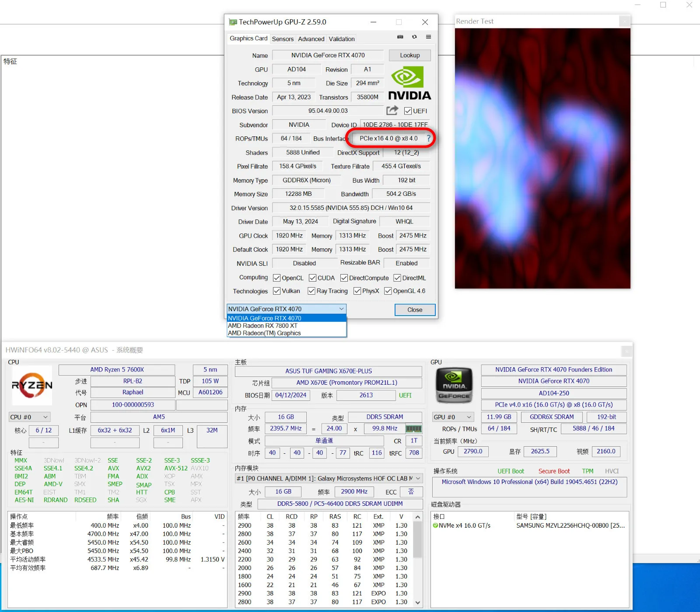
Task: Click the BIOS export share icon
Action: pyautogui.click(x=392, y=111)
